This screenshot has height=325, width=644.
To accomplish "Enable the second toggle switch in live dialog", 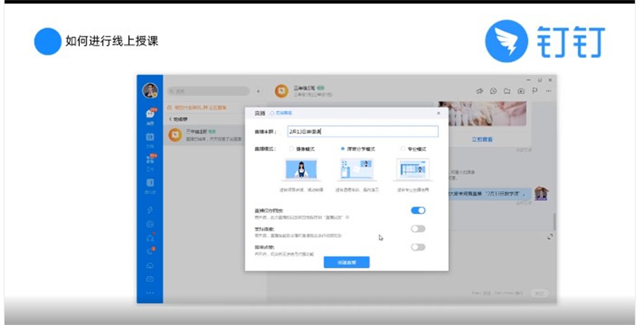I will pos(418,228).
